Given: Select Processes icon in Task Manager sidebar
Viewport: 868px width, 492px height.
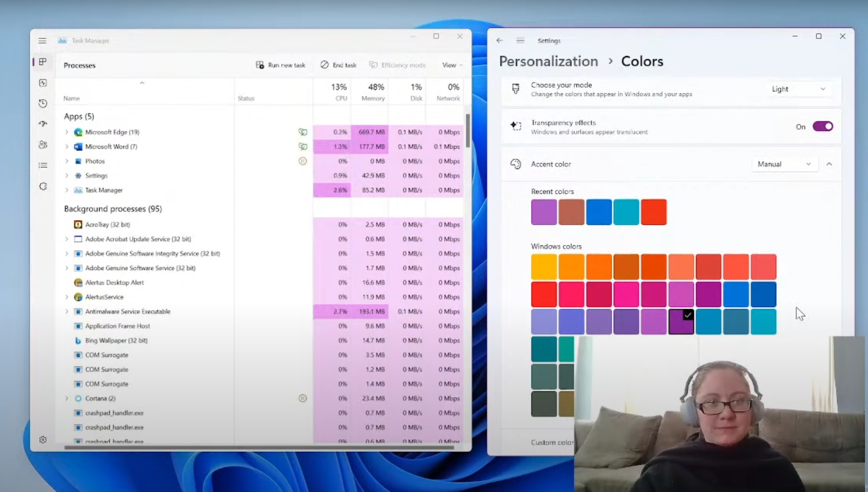Looking at the screenshot, I should (43, 62).
